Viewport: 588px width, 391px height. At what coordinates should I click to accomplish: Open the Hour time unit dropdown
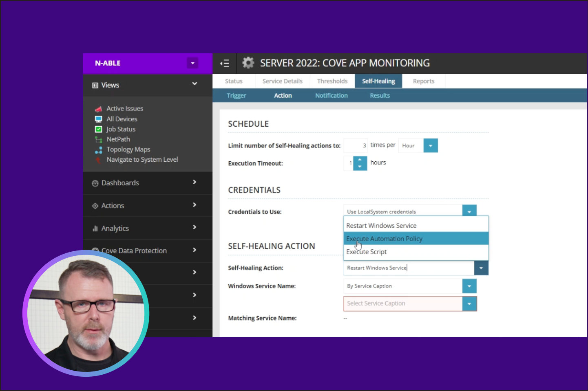pos(430,145)
